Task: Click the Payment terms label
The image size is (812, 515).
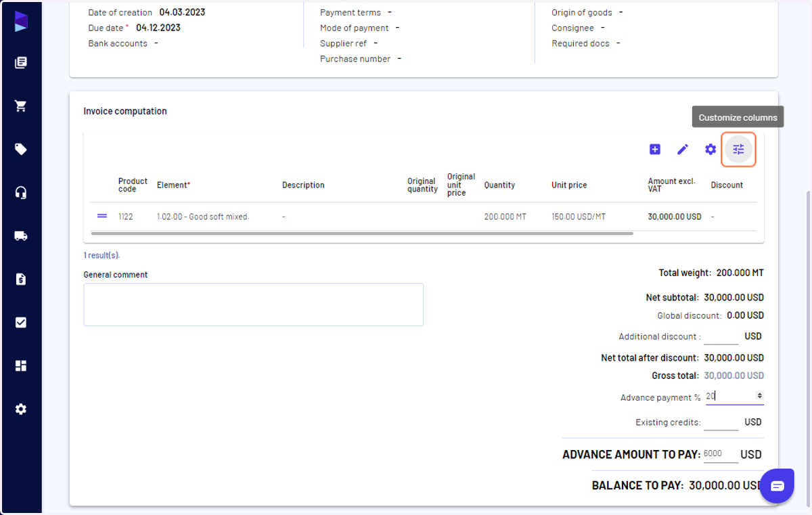Action: 351,12
